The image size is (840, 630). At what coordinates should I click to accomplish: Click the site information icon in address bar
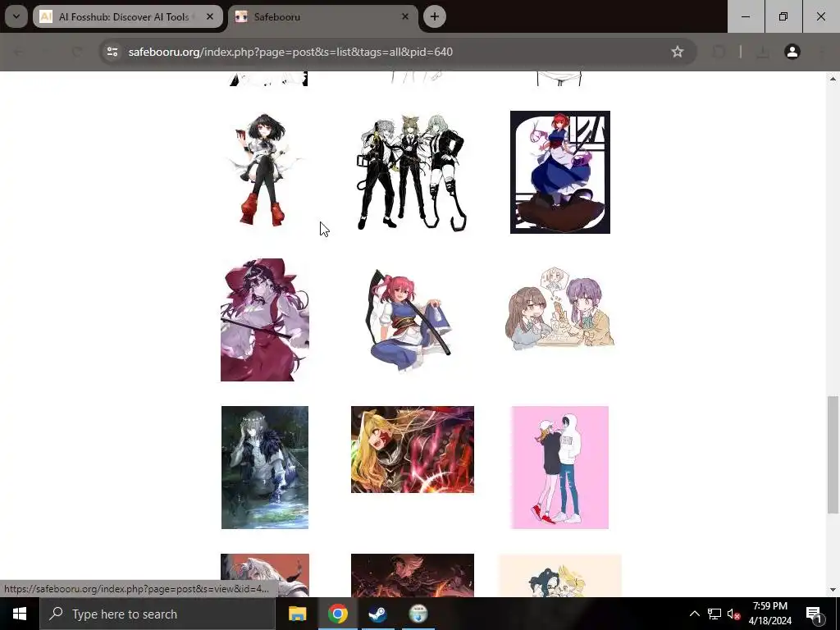pyautogui.click(x=112, y=52)
